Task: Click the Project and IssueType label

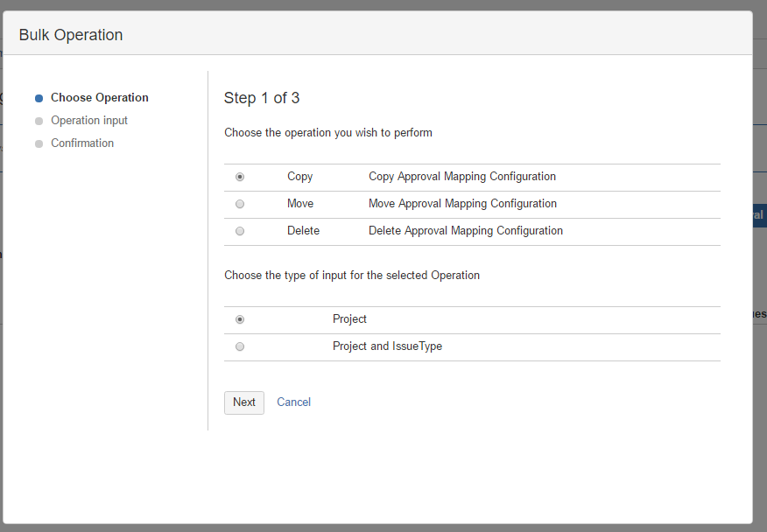Action: coord(387,346)
